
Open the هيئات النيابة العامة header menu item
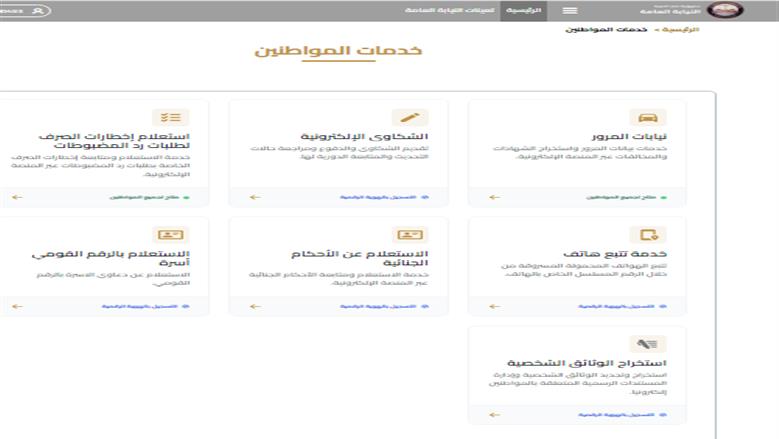(x=450, y=10)
